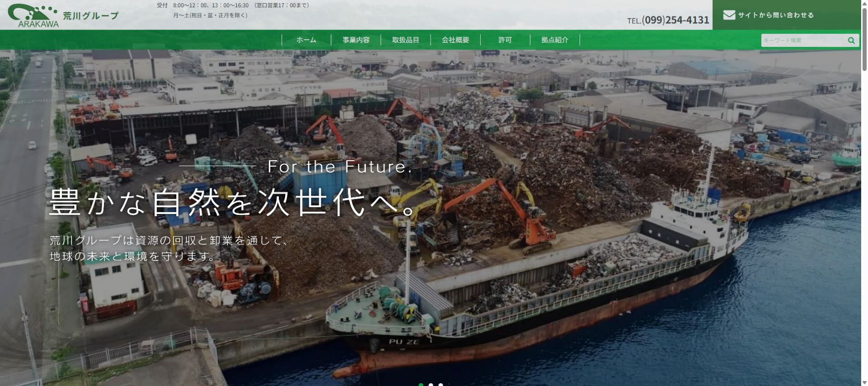Select the second carousel slide dot
This screenshot has width=868, height=386.
click(431, 385)
